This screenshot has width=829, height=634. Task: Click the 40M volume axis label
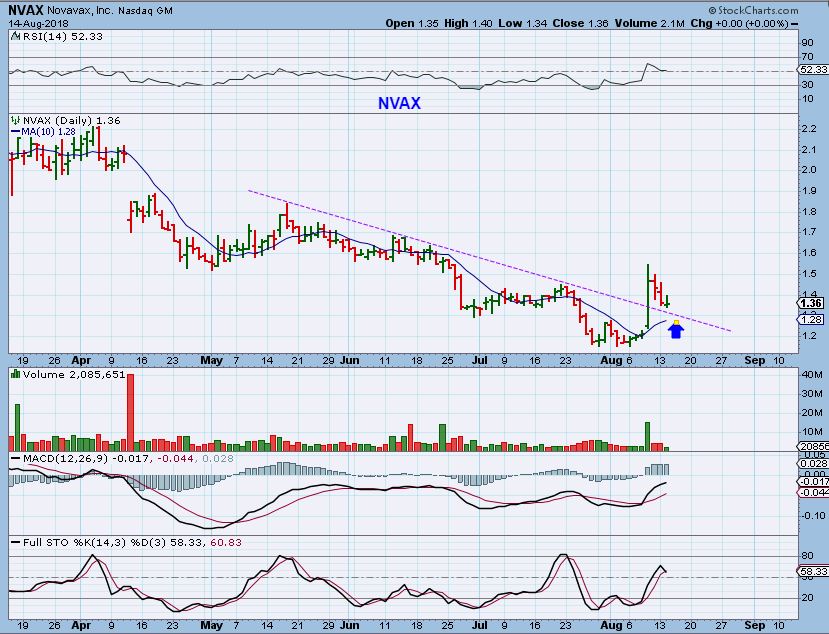(x=812, y=374)
